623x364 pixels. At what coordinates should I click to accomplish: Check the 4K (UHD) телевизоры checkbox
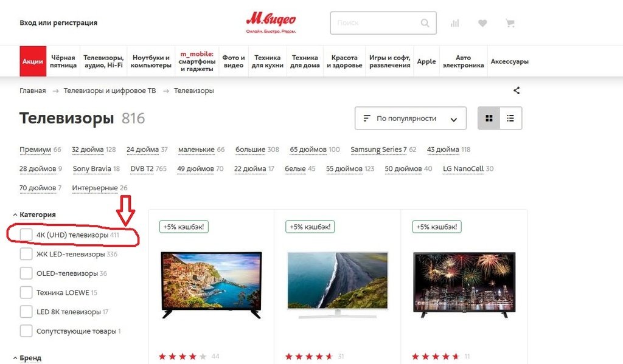tap(26, 235)
